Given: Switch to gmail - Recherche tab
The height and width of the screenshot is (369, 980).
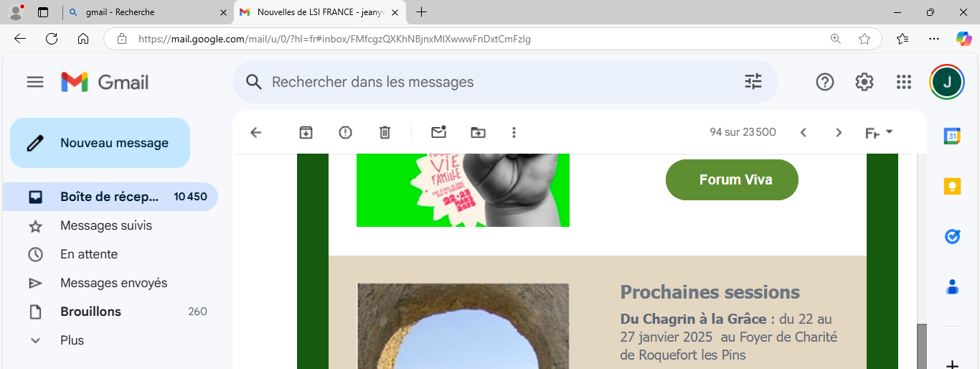Looking at the screenshot, I should coord(148,12).
